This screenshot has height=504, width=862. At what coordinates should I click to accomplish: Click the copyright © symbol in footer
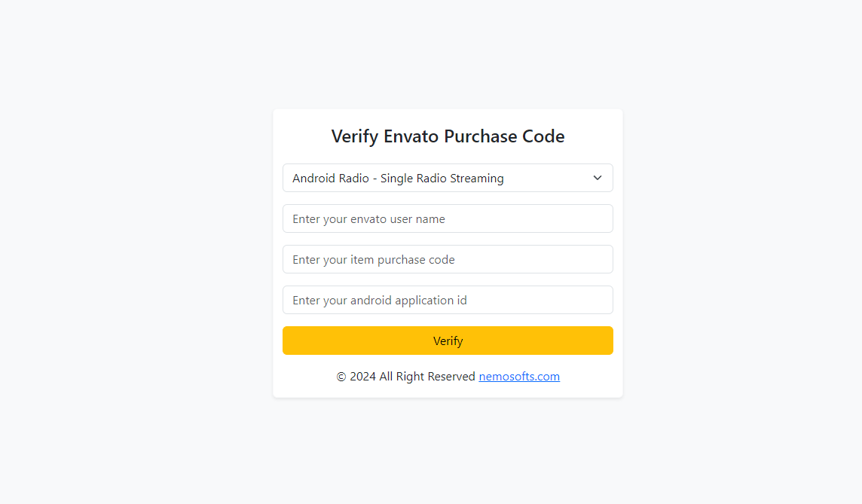[341, 377]
